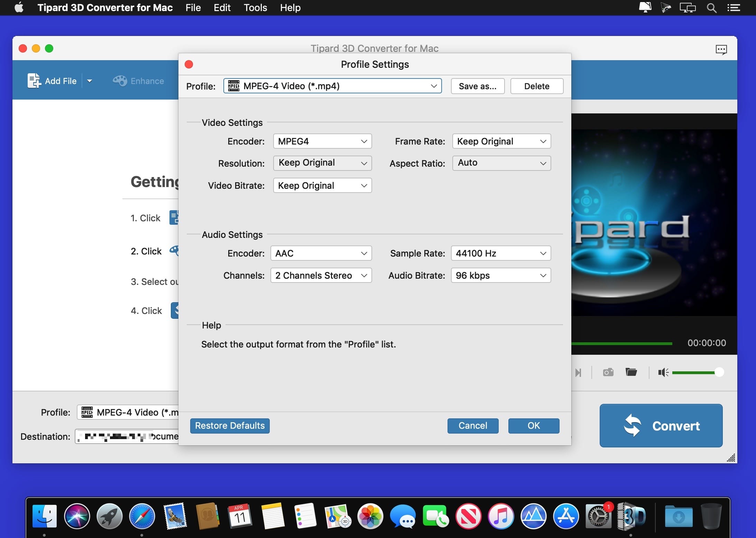Click the Enhance palette icon
Screen dimensions: 756x538
[120, 81]
